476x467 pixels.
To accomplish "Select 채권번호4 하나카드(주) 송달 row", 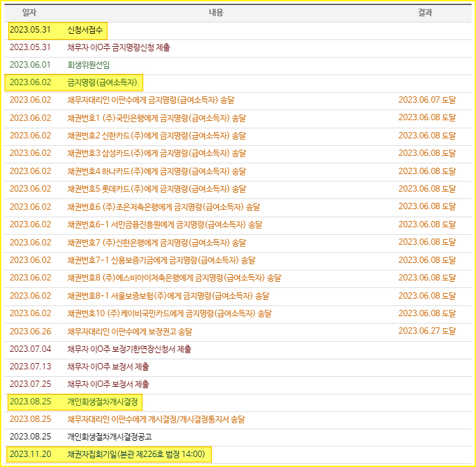I will click(238, 172).
